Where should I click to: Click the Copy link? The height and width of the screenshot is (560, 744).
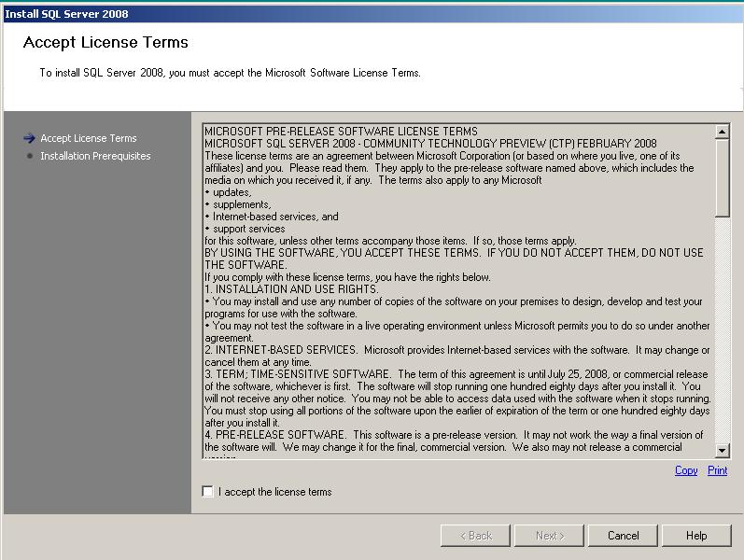[685, 470]
